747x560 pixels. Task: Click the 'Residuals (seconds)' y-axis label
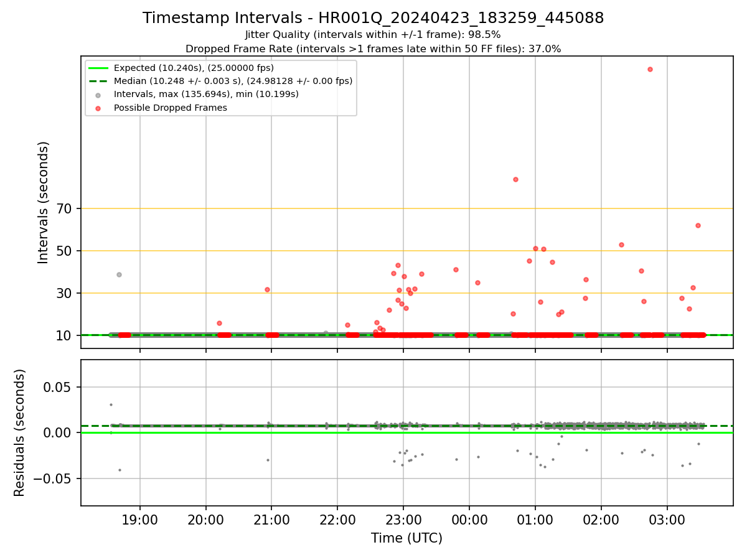coord(20,432)
